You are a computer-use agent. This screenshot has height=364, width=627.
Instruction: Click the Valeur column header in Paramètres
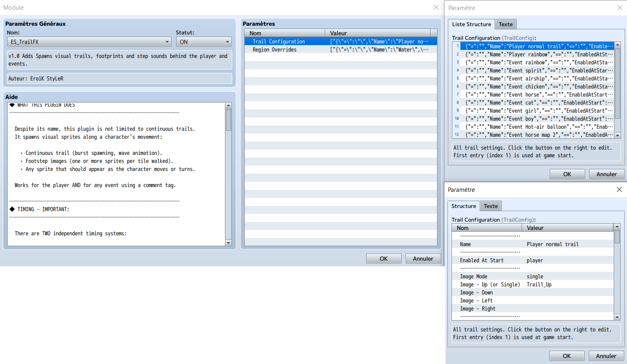(x=377, y=33)
